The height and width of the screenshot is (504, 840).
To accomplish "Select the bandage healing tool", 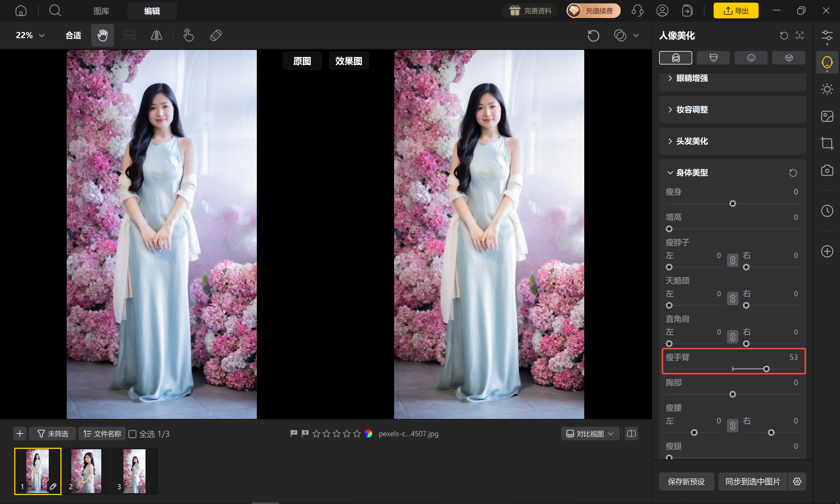I will (x=216, y=35).
